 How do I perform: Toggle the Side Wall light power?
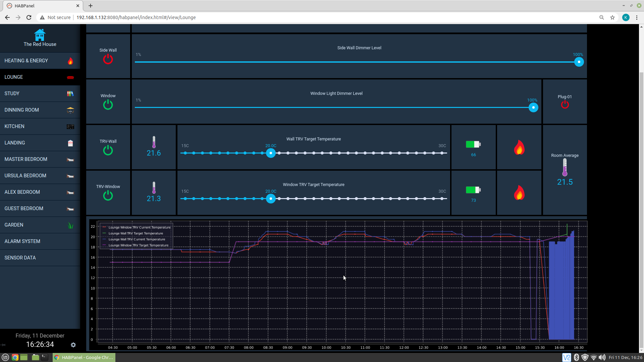[108, 59]
